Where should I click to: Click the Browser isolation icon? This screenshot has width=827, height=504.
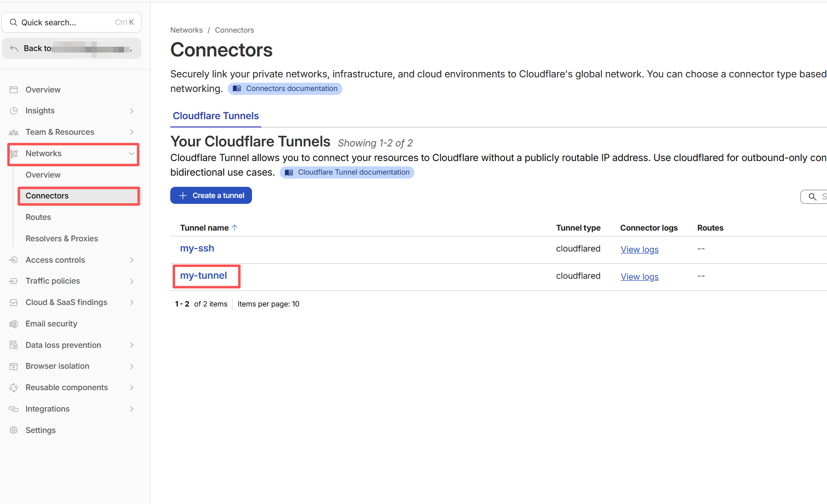[14, 366]
